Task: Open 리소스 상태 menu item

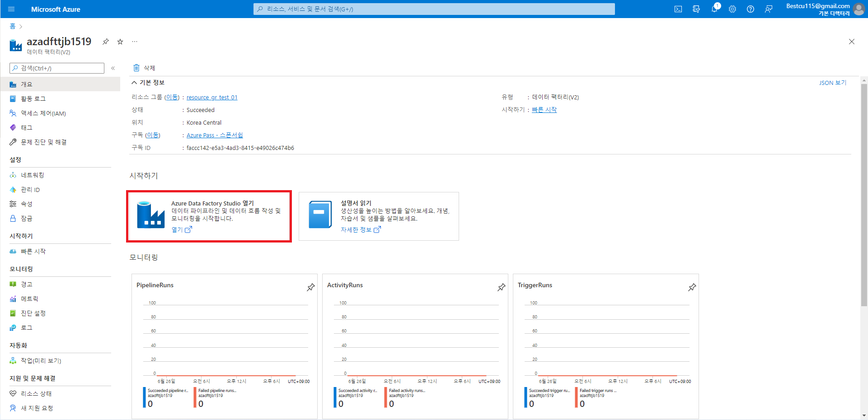Action: click(60, 394)
